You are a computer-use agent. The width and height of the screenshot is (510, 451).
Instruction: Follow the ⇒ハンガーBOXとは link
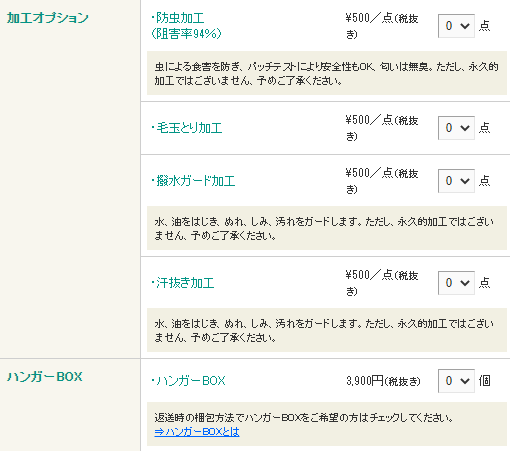point(197,432)
